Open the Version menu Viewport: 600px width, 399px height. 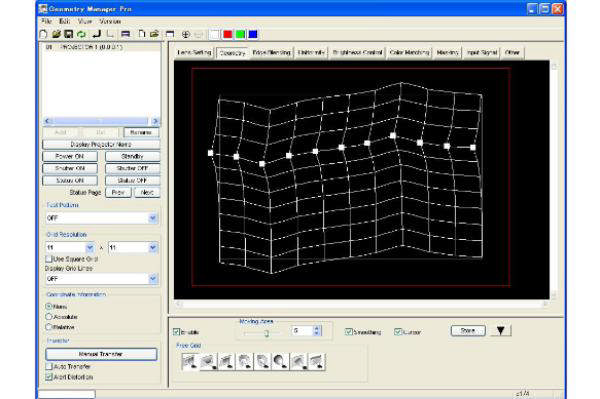(x=110, y=21)
